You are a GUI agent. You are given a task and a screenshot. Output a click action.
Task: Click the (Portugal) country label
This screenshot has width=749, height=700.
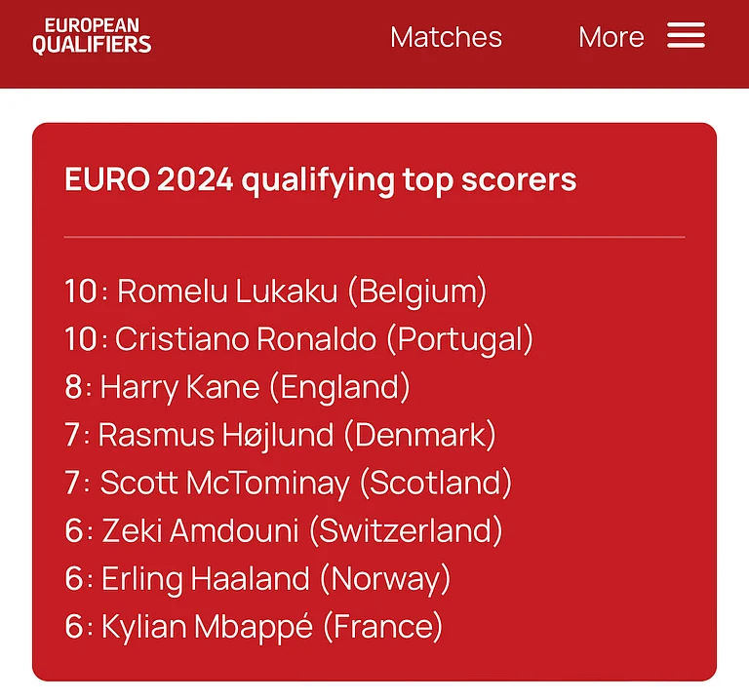[459, 339]
